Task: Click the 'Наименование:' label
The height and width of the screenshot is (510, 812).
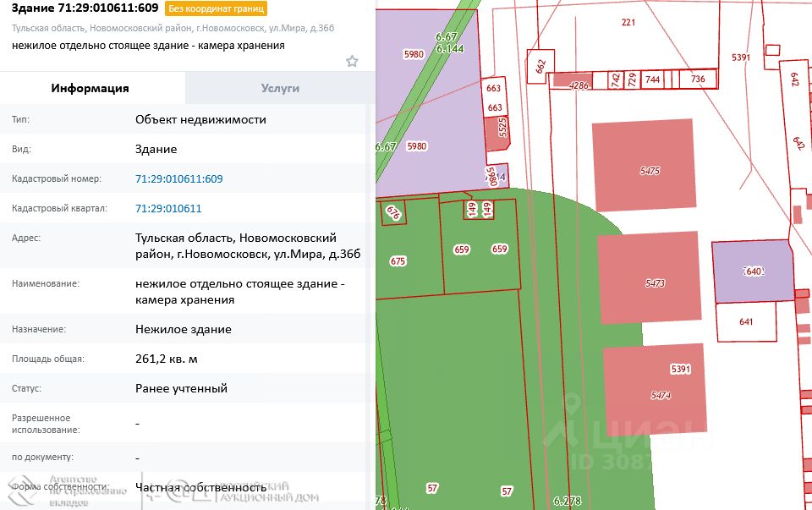Action: point(46,283)
